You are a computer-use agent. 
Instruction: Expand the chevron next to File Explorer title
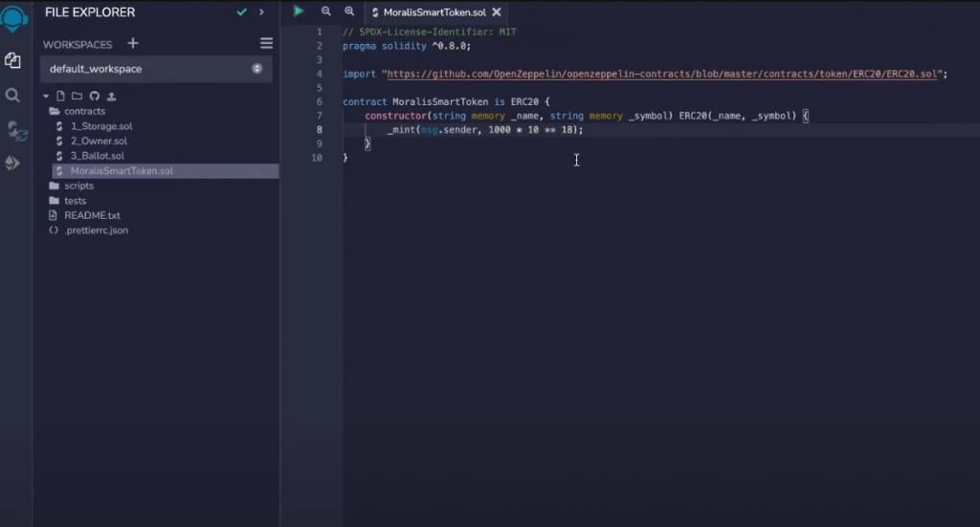(261, 11)
